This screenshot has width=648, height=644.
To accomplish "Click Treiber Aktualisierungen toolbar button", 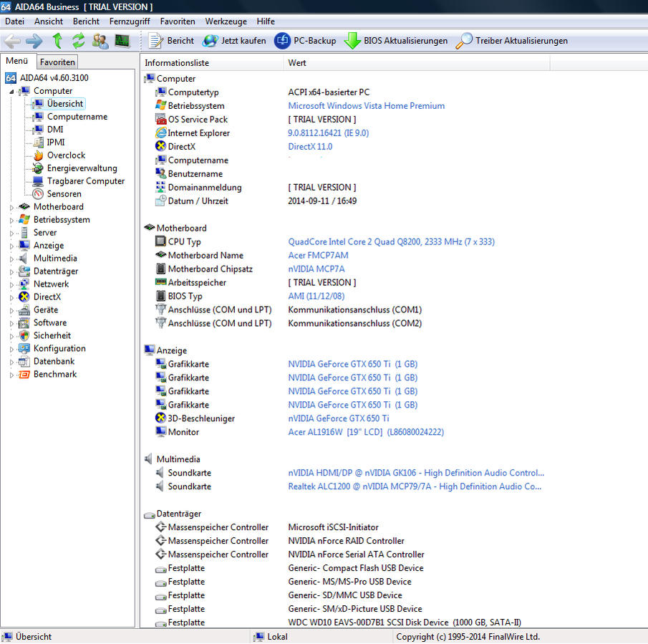I will click(512, 41).
